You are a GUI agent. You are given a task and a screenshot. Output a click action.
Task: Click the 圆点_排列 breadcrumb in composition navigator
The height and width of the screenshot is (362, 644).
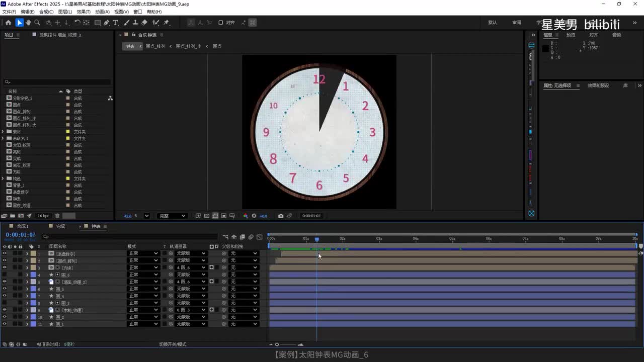155,46
